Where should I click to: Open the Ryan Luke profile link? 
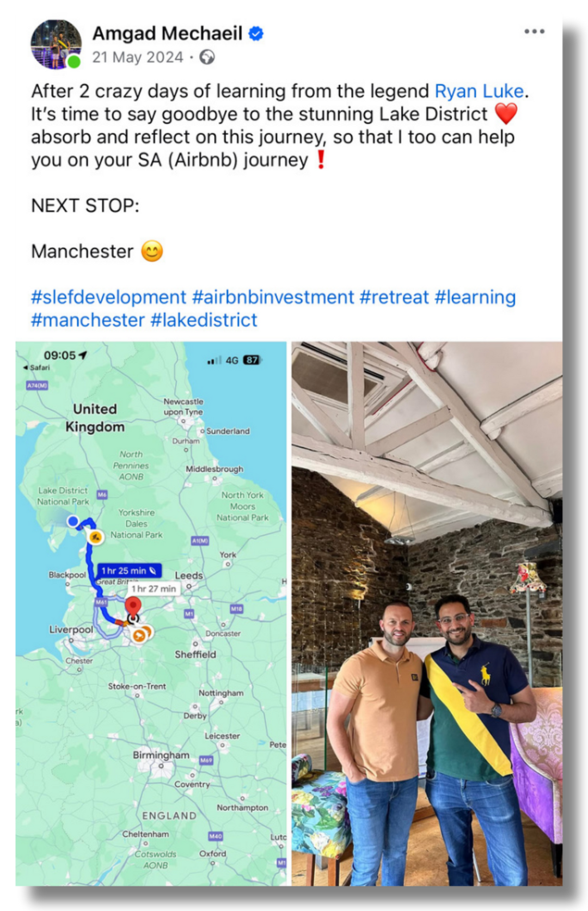pos(479,91)
